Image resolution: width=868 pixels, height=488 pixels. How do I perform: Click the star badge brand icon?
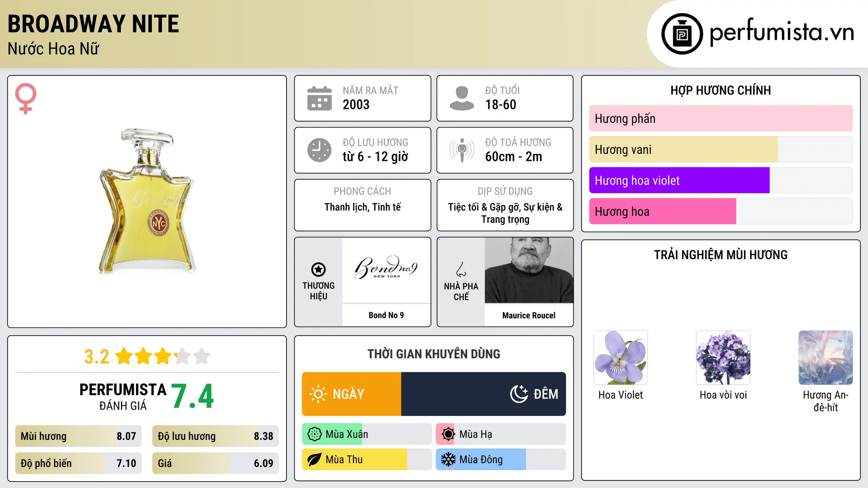(x=318, y=269)
